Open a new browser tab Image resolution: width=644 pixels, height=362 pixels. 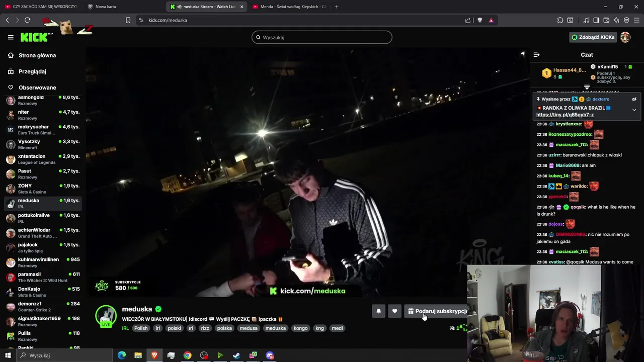tap(337, 7)
